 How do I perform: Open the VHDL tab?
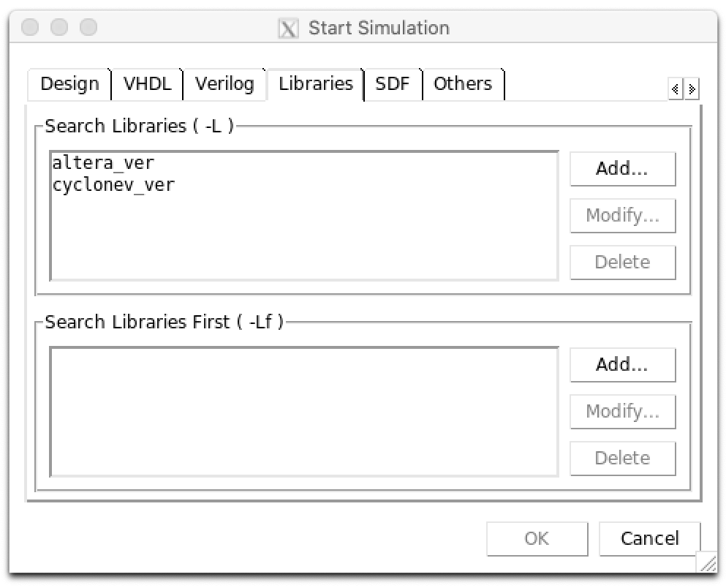(147, 84)
